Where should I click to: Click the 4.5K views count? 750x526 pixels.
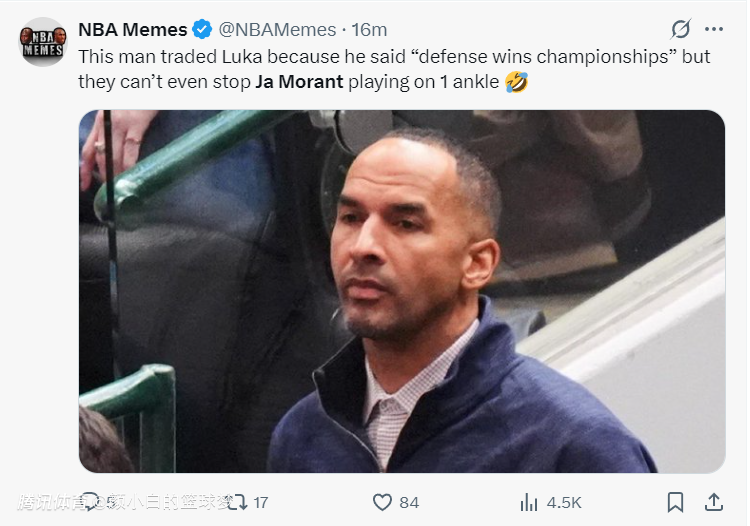[563, 502]
